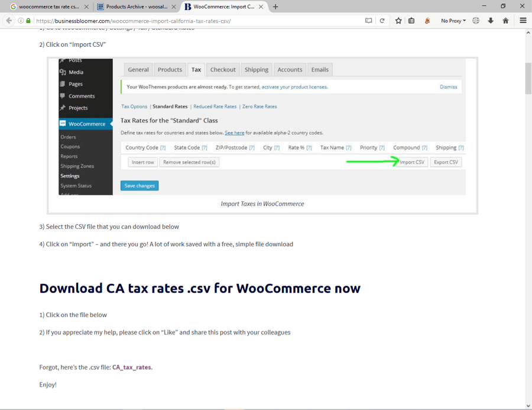The height and width of the screenshot is (410, 532).
Task: Expand the No Proxy dropdown
Action: tap(453, 21)
